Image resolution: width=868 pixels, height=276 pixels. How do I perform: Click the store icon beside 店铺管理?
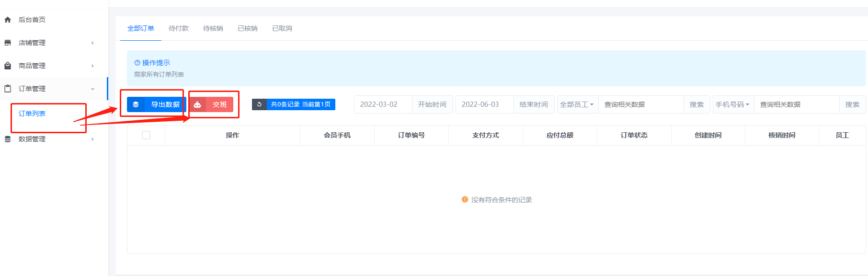coord(8,43)
